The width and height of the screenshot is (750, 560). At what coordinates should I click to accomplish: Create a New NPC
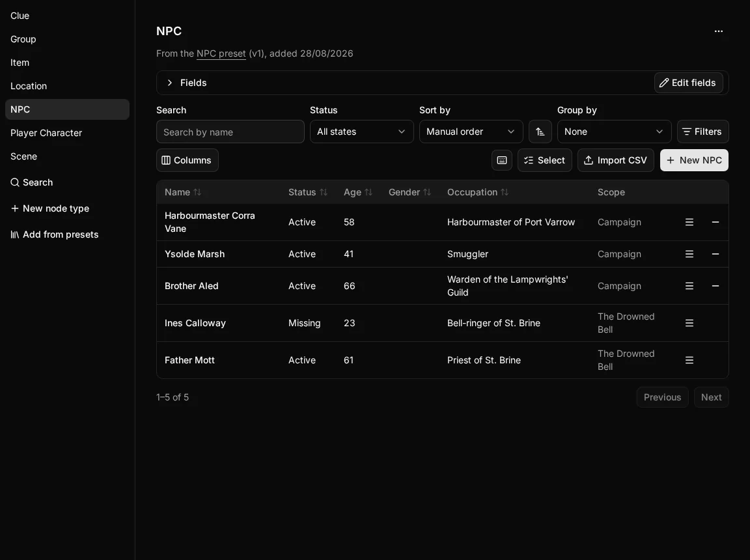(694, 160)
